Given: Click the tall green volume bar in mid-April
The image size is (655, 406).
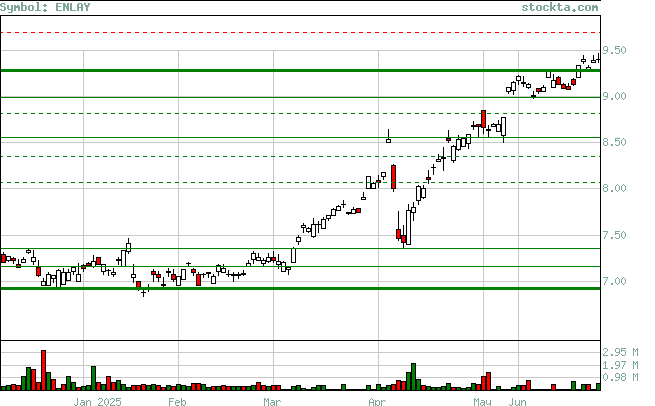Looking at the screenshot, I should 414,377.
